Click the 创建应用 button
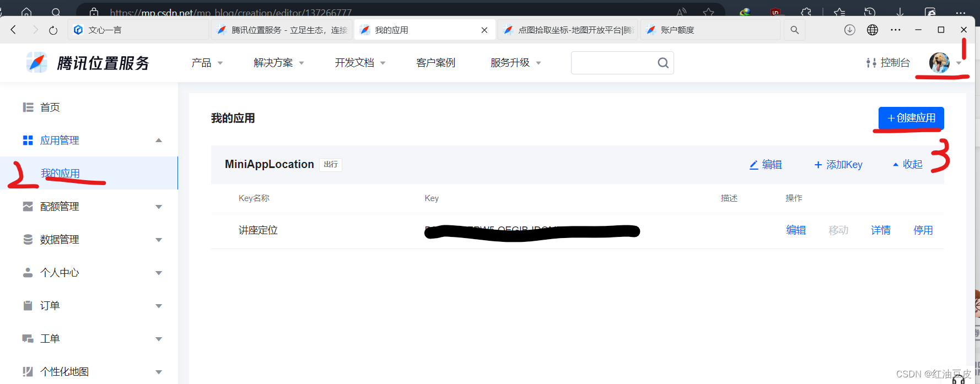This screenshot has width=980, height=384. (911, 118)
